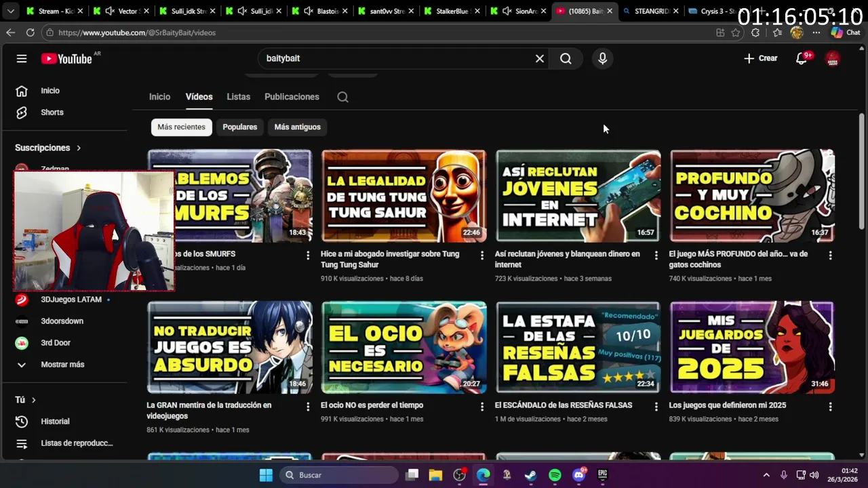Open options for gatos cochinos video
The width and height of the screenshot is (868, 488).
[x=830, y=256]
